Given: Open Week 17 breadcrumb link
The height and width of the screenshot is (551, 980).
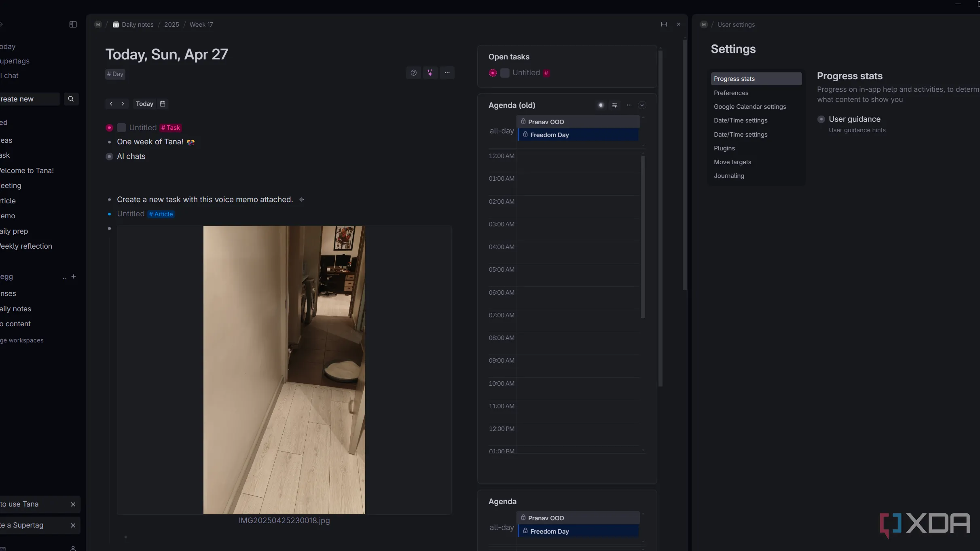Looking at the screenshot, I should (201, 25).
